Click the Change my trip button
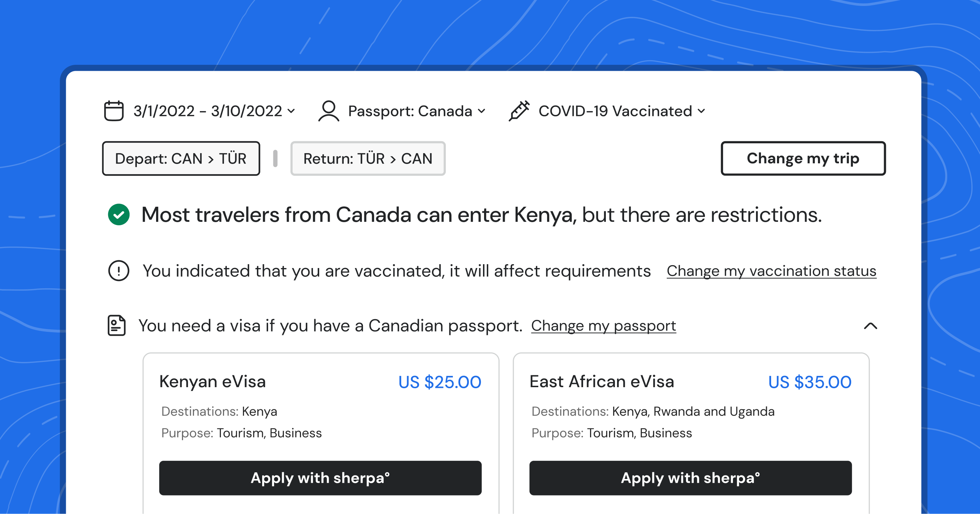 point(803,158)
